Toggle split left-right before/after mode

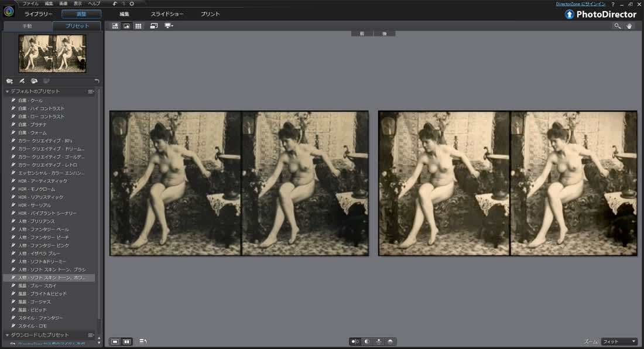(366, 341)
